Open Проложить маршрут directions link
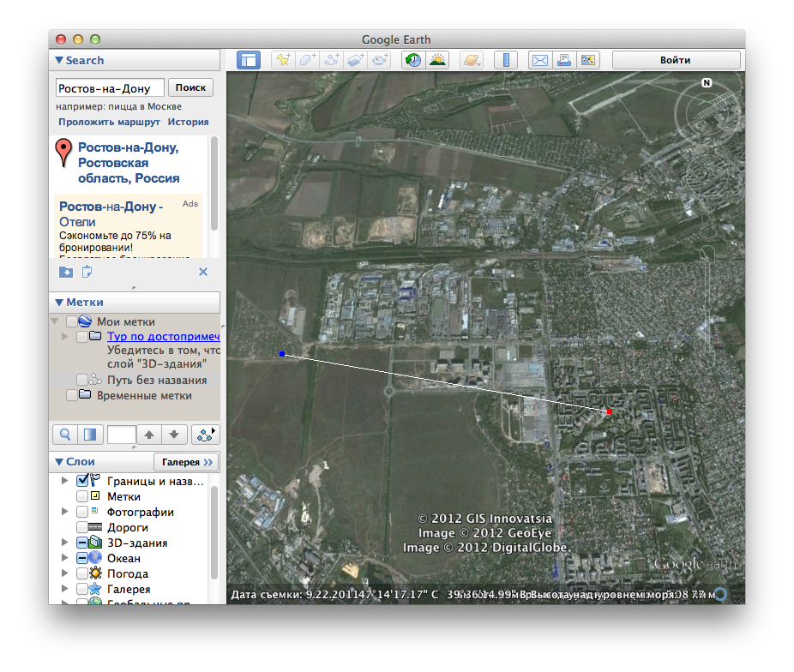794x672 pixels. tap(109, 122)
